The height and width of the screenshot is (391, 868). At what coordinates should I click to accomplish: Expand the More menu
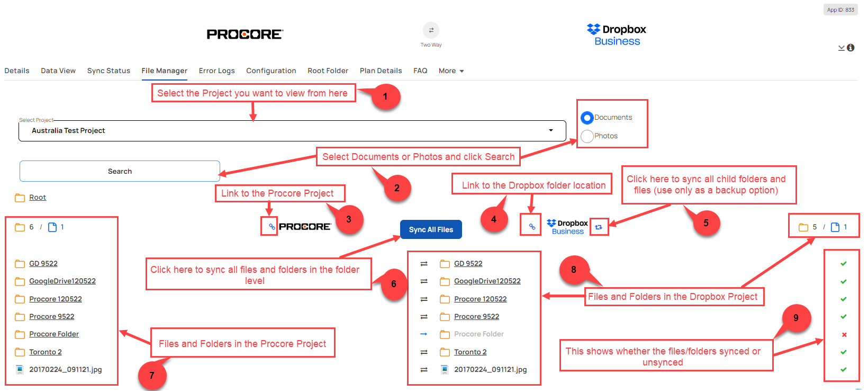(451, 71)
